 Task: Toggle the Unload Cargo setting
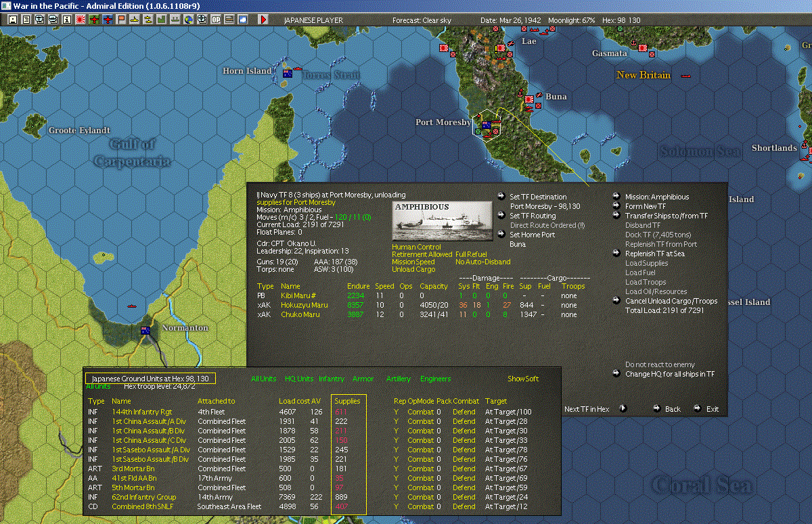click(x=414, y=269)
